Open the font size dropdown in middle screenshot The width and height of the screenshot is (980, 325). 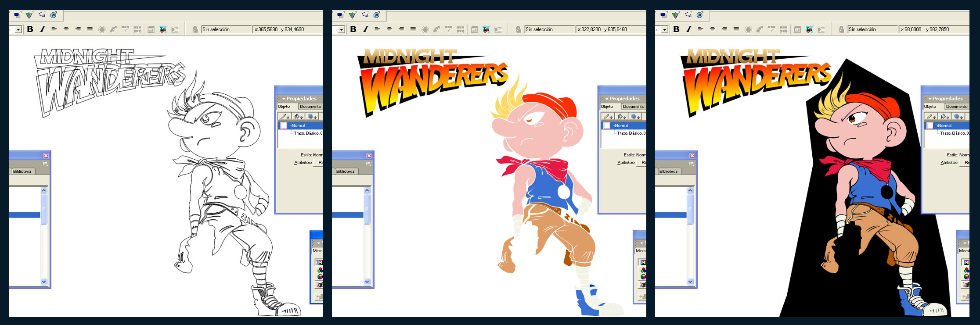pos(342,30)
